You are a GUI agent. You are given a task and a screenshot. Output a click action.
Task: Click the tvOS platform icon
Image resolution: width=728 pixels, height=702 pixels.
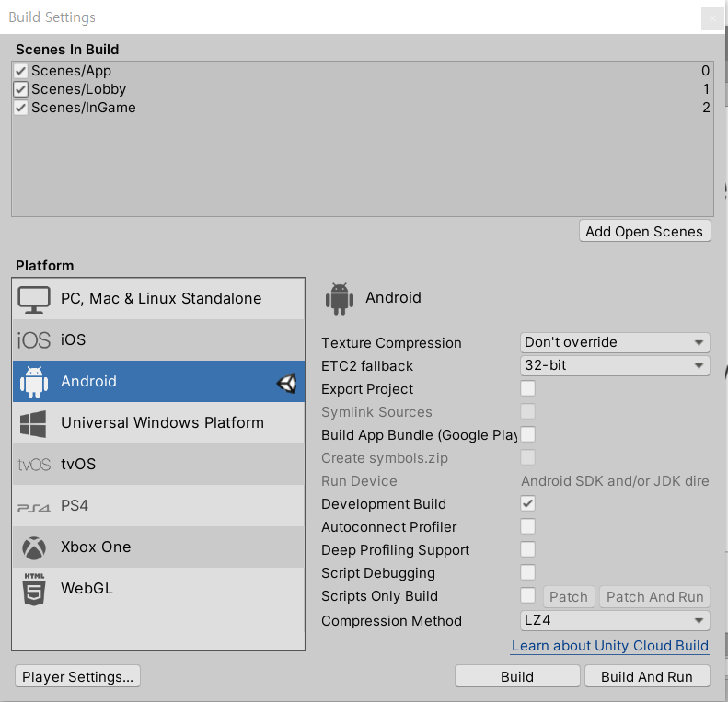(x=34, y=465)
